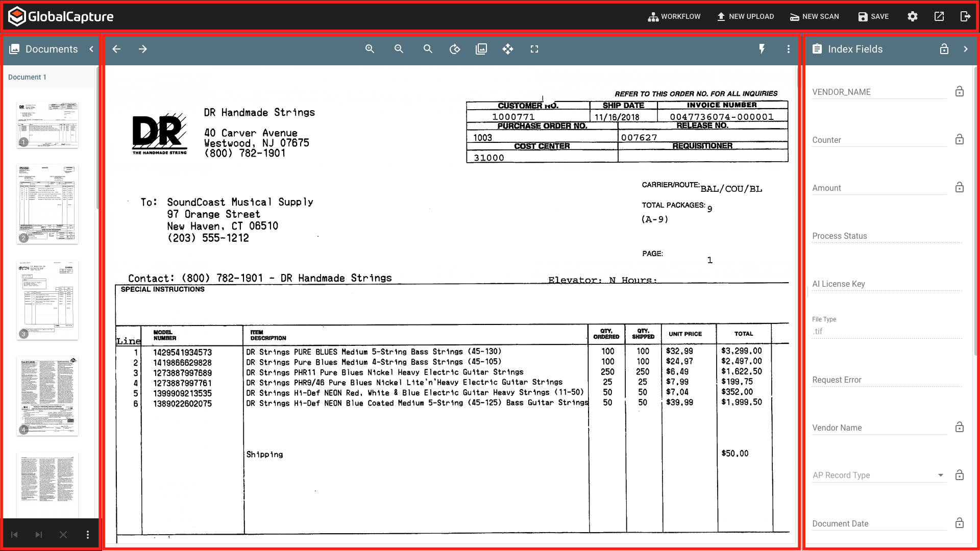Rotate the document page
The height and width of the screenshot is (551, 980).
(455, 49)
